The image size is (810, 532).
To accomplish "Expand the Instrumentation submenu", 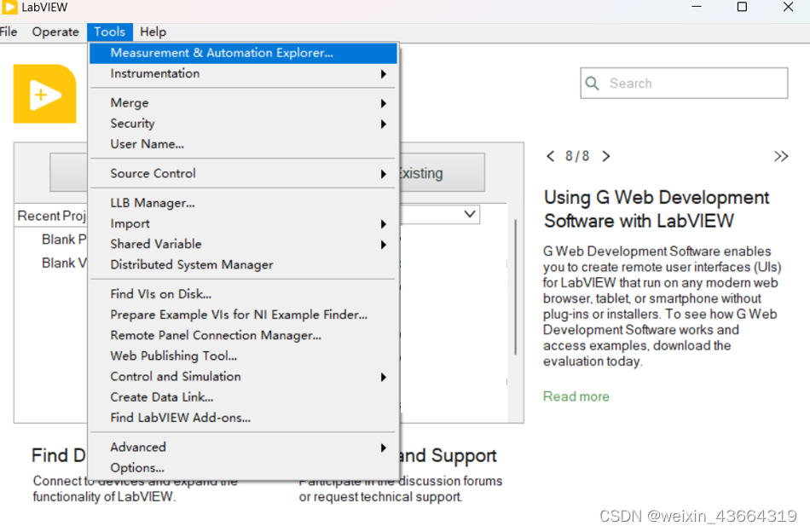I will tap(243, 74).
